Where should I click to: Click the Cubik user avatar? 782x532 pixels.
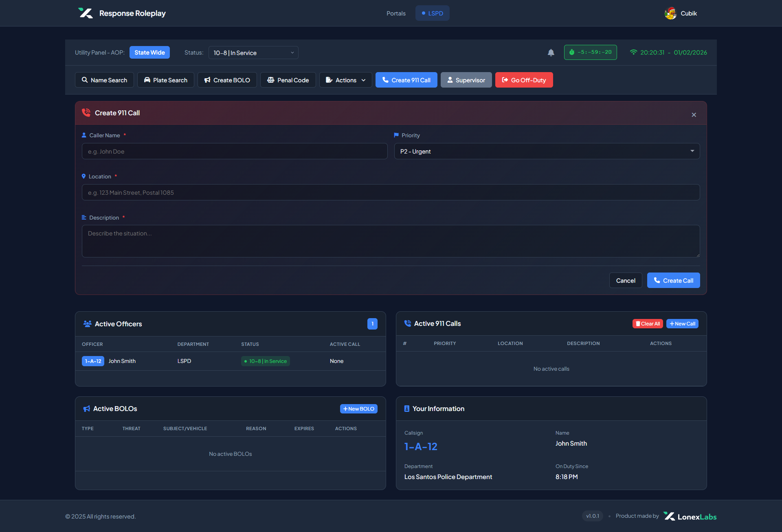coord(670,13)
